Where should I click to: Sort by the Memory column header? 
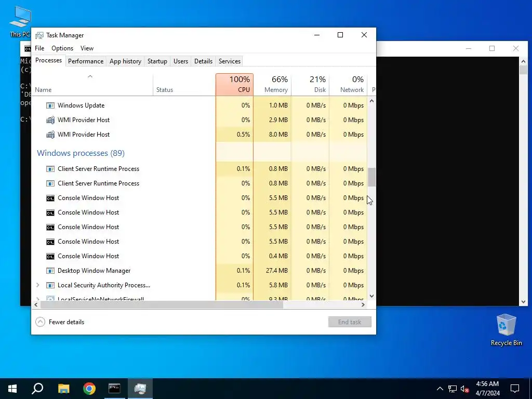(272, 85)
